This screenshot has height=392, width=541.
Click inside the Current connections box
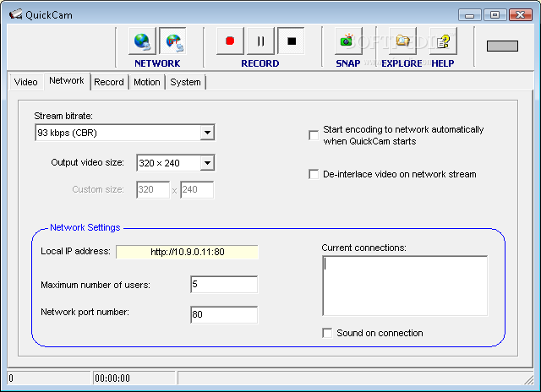(x=405, y=286)
